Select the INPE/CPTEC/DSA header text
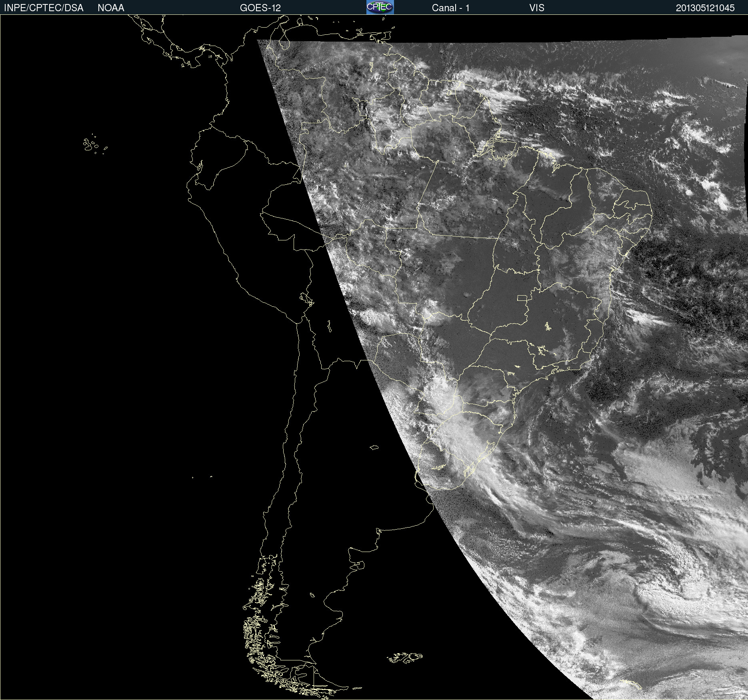Image resolution: width=748 pixels, height=700 pixels. (44, 8)
